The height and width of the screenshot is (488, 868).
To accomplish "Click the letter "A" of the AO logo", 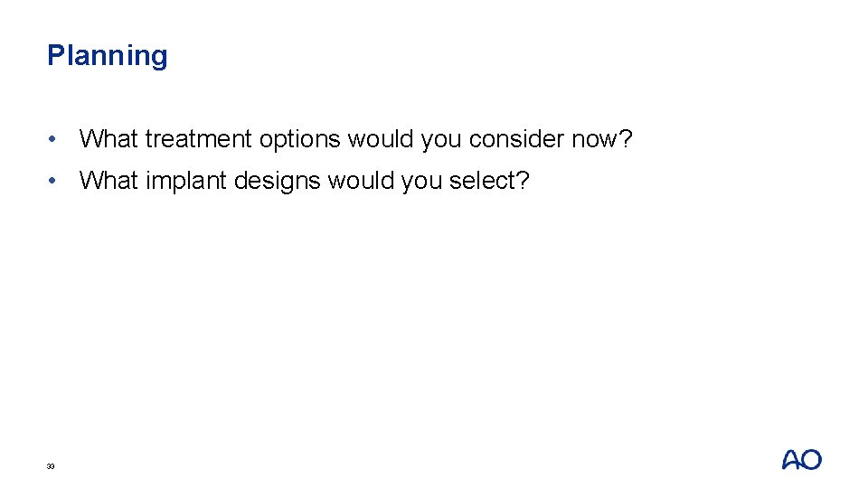I will click(790, 460).
